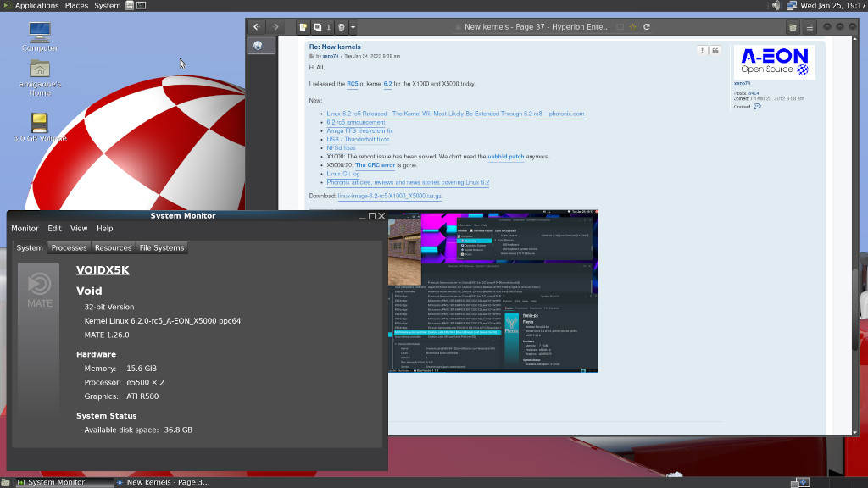The height and width of the screenshot is (488, 868).
Task: Select the Computer desktop icon
Action: tap(39, 36)
